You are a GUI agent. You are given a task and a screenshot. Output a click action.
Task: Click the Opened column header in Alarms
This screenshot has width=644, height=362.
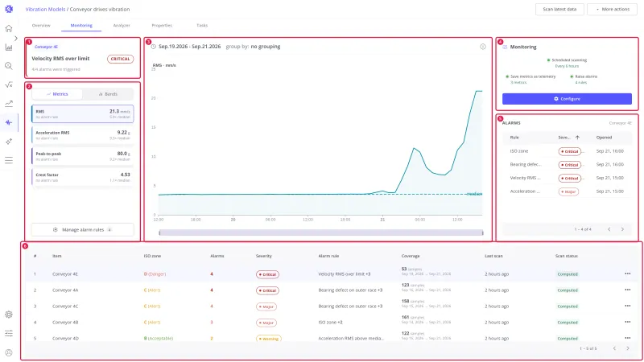(604, 138)
